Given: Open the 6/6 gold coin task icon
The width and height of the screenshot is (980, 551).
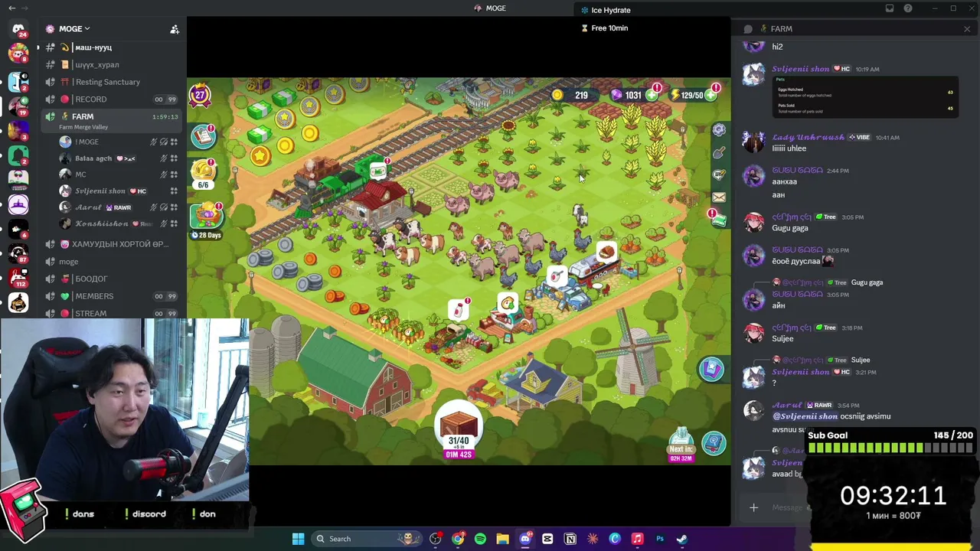Looking at the screenshot, I should [x=204, y=174].
